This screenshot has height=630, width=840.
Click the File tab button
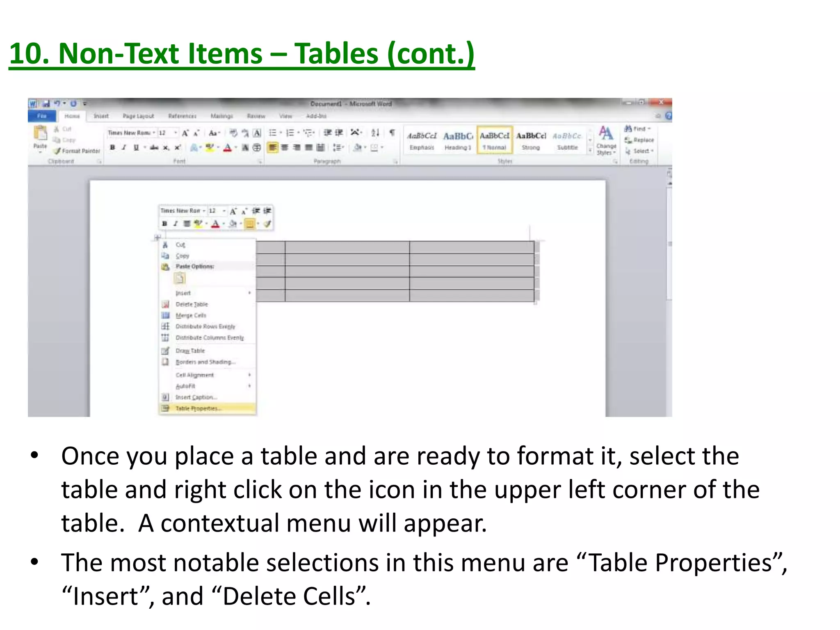[42, 116]
